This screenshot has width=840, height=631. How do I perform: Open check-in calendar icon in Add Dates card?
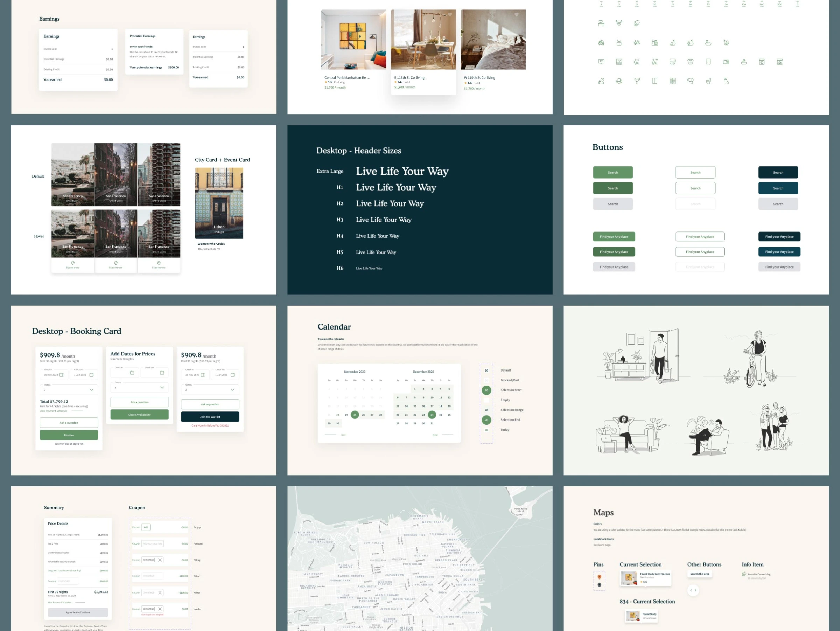click(132, 373)
